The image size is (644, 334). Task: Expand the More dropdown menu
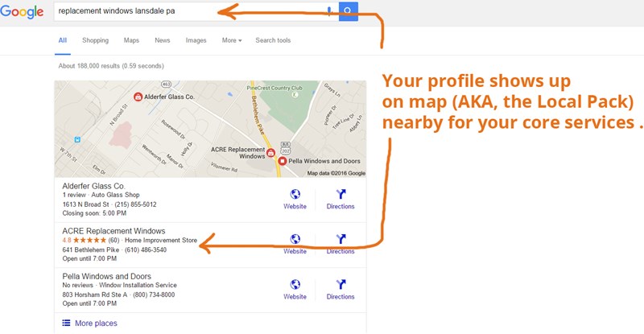pyautogui.click(x=232, y=40)
